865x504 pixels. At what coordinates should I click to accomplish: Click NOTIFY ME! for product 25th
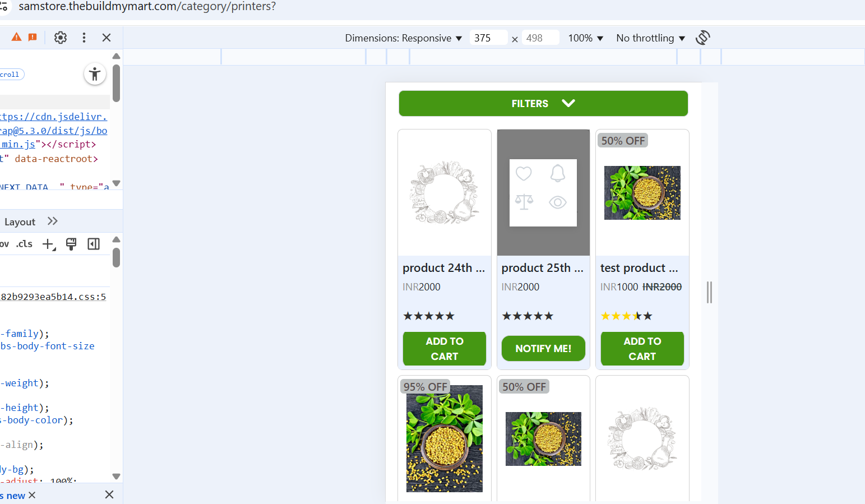[543, 349]
